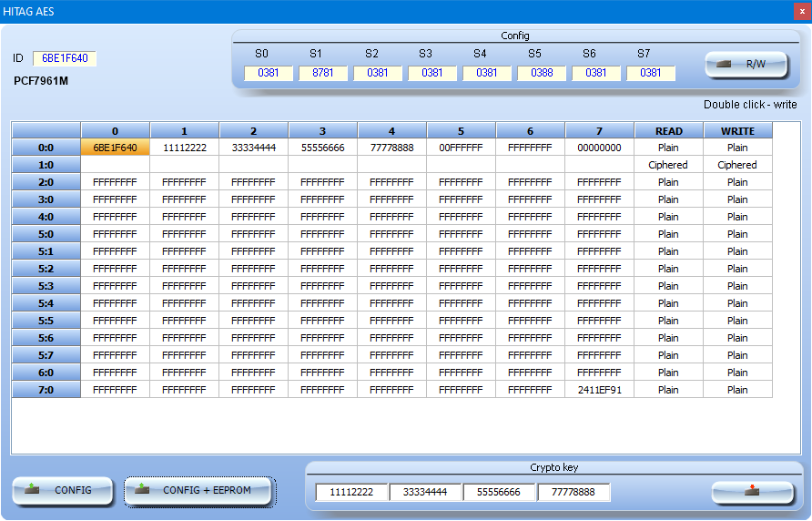Select column 6 cell in row 0:0
812x521 pixels.
pos(531,148)
